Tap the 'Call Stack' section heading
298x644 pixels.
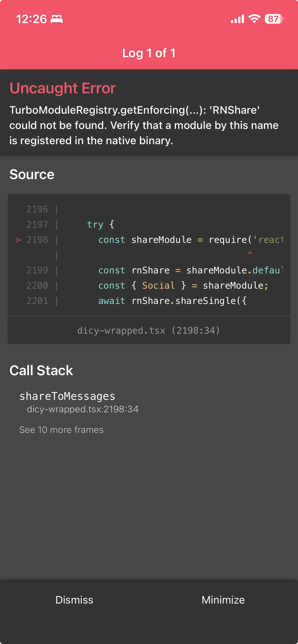click(x=41, y=370)
